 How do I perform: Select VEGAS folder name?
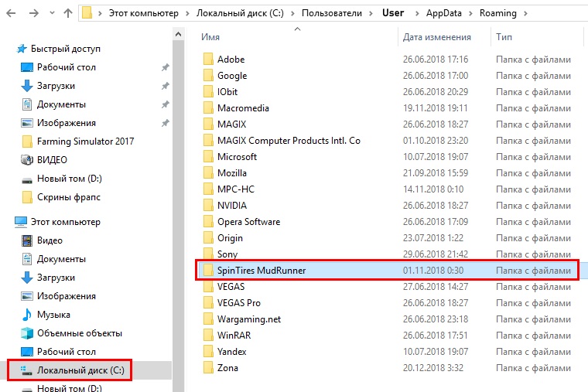tap(231, 287)
